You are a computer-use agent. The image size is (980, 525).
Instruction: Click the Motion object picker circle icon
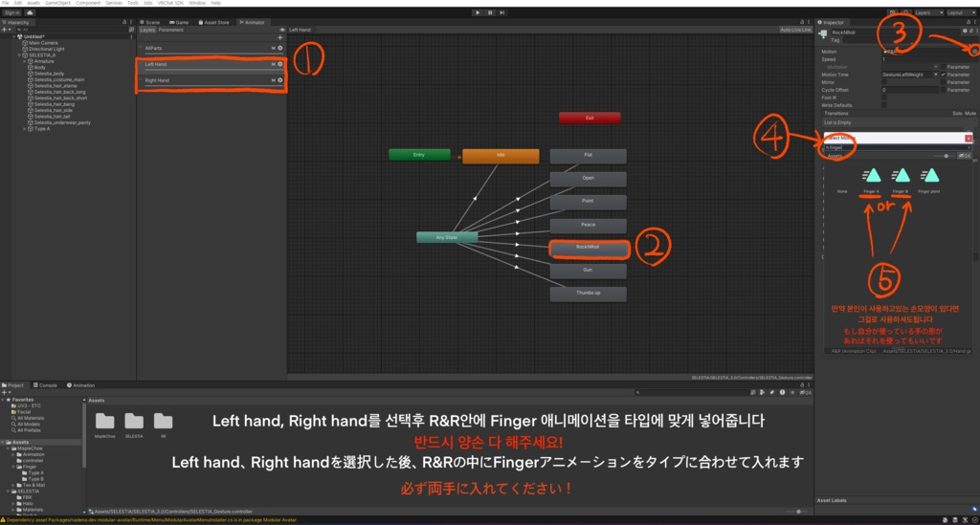[973, 52]
